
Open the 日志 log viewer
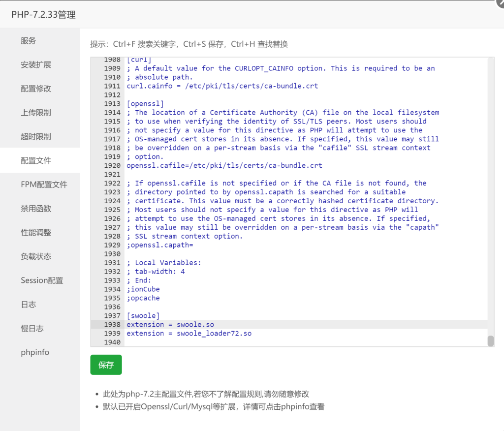[x=28, y=304]
